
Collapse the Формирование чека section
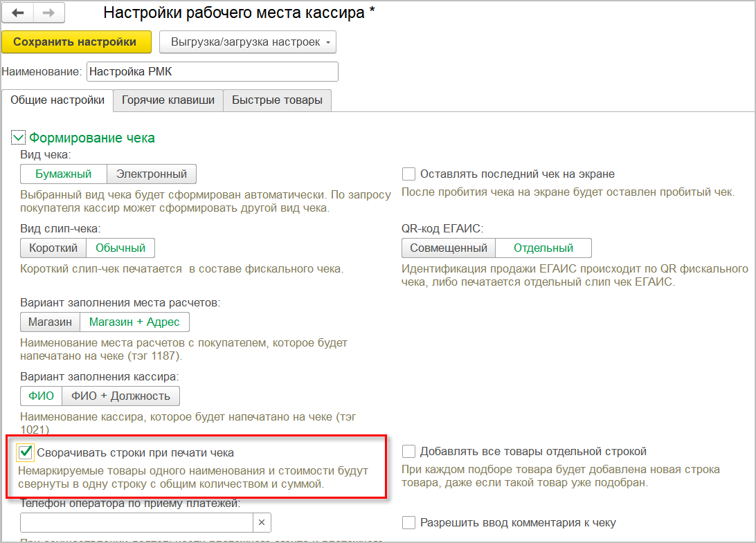tap(18, 138)
